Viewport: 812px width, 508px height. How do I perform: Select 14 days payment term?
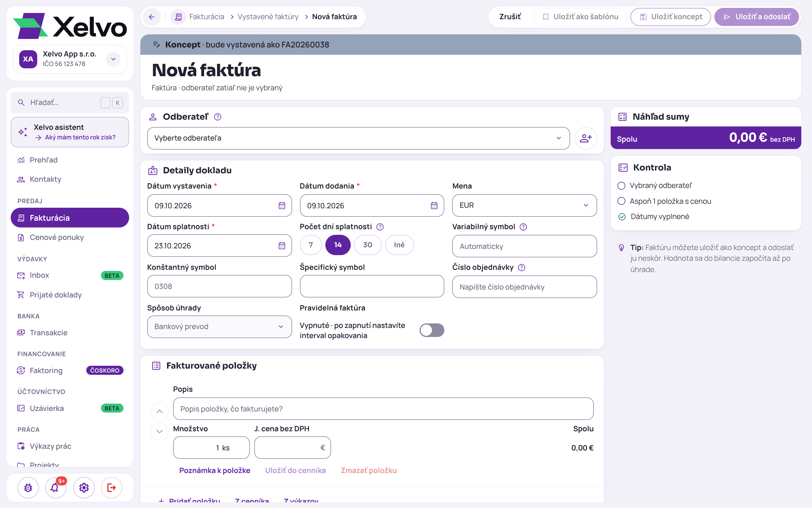[338, 245]
